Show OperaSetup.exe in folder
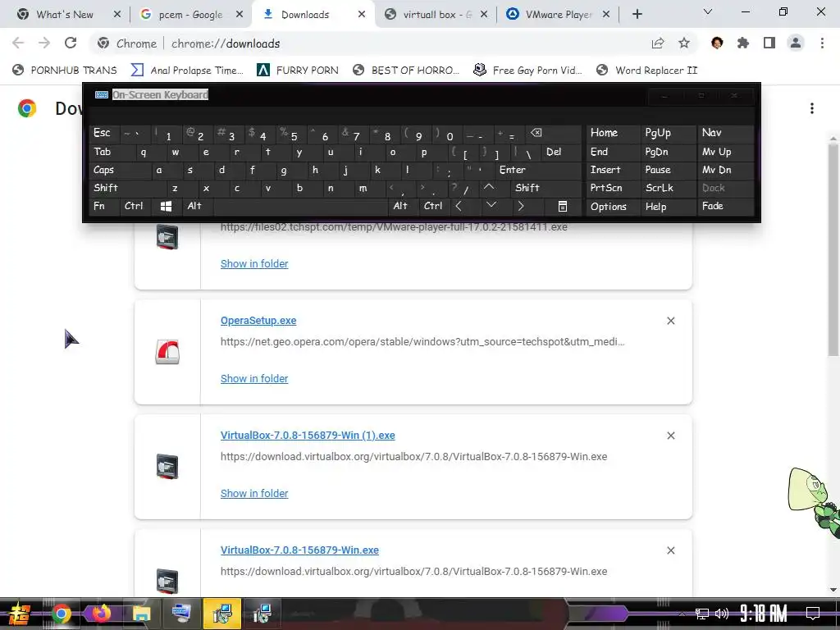Screen dimensions: 840x630 pyautogui.click(x=254, y=378)
